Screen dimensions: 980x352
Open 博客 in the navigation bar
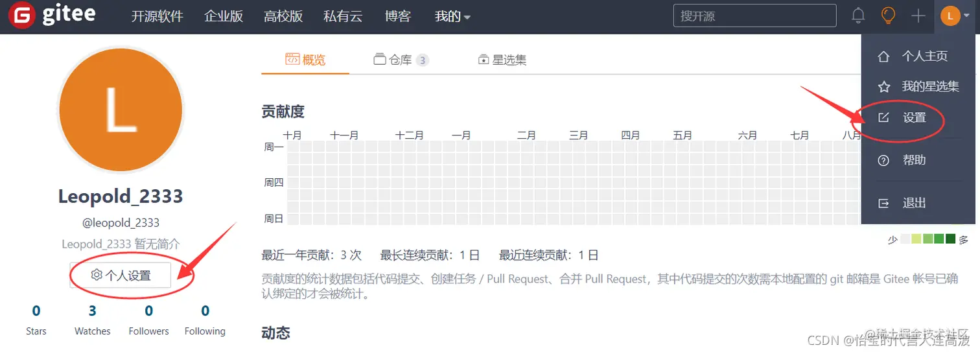click(x=398, y=16)
